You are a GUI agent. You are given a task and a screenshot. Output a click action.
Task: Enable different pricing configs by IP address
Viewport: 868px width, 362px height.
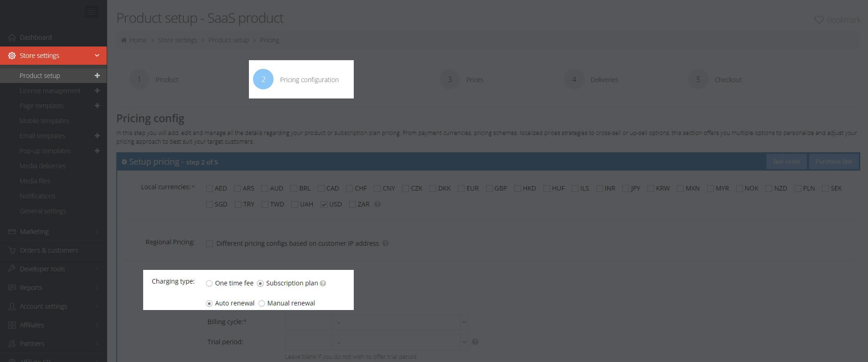[210, 244]
